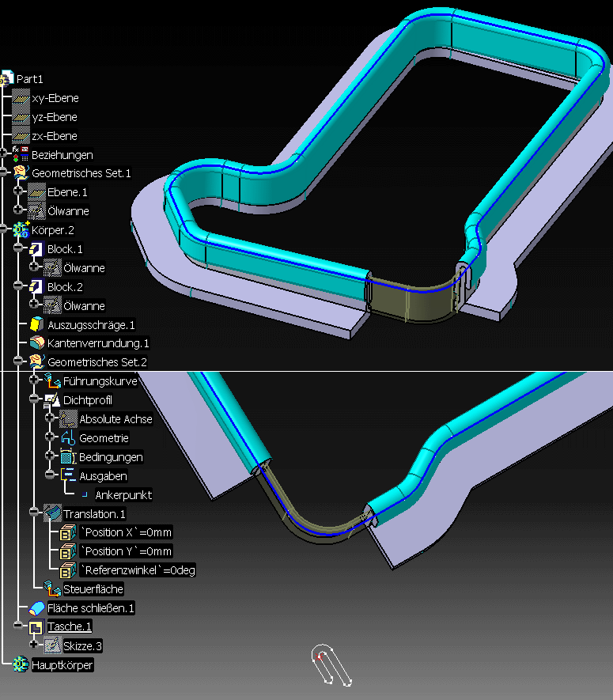This screenshot has height=700, width=613.
Task: Expand the Führungskurve node
Action: click(34, 380)
